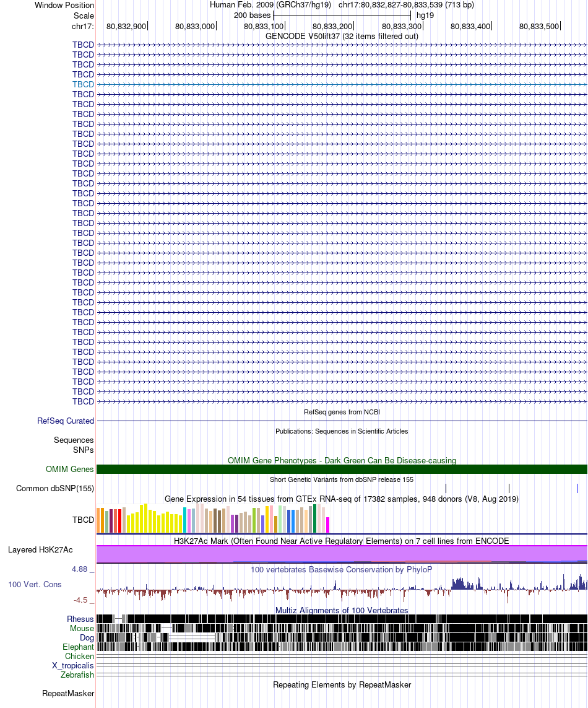Screen dimensions: 588x708
Task: Open the RepeatMasker track label
Action: (68, 694)
